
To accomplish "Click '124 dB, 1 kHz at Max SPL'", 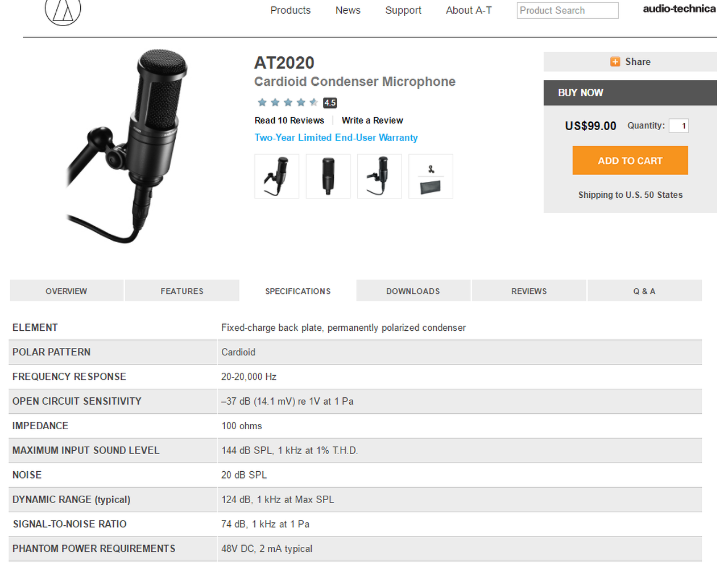I will pos(278,500).
